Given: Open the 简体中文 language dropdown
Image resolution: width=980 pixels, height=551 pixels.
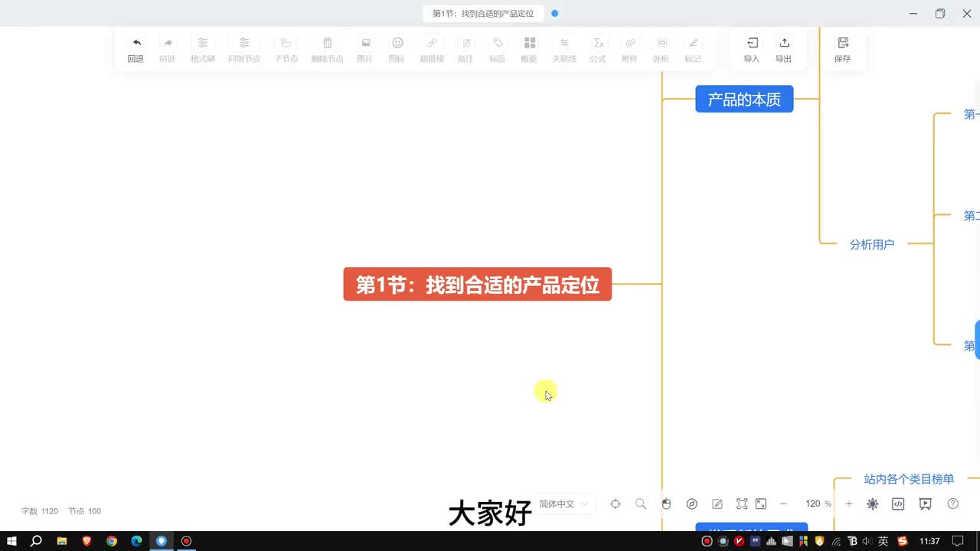Looking at the screenshot, I should point(563,504).
